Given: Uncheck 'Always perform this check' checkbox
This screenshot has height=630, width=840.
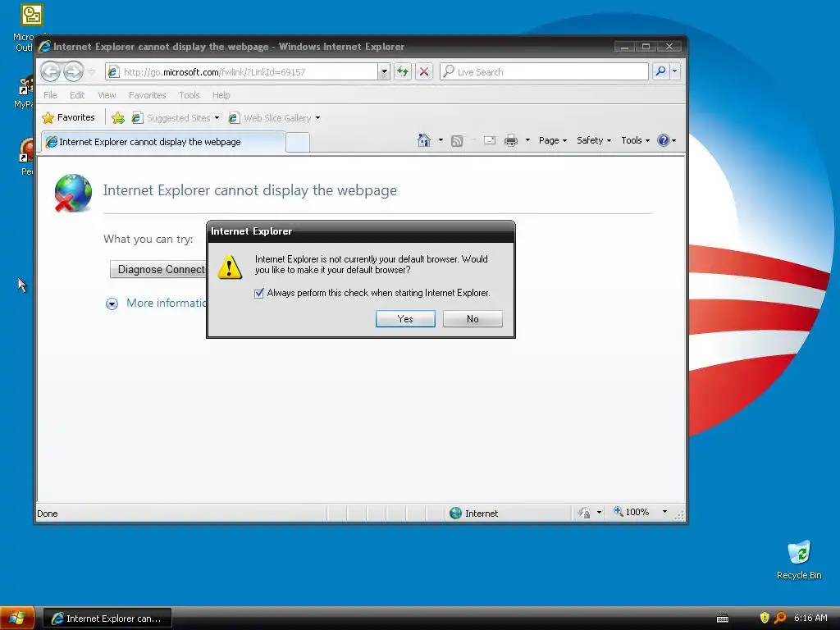Looking at the screenshot, I should click(x=258, y=293).
